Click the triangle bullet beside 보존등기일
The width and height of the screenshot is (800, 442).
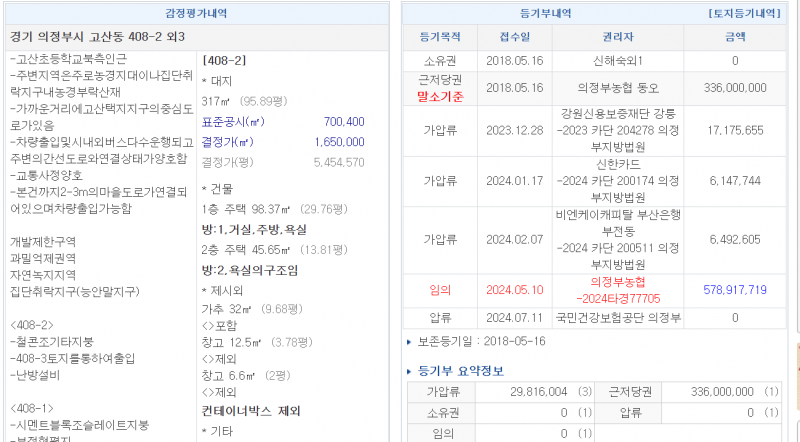410,342
